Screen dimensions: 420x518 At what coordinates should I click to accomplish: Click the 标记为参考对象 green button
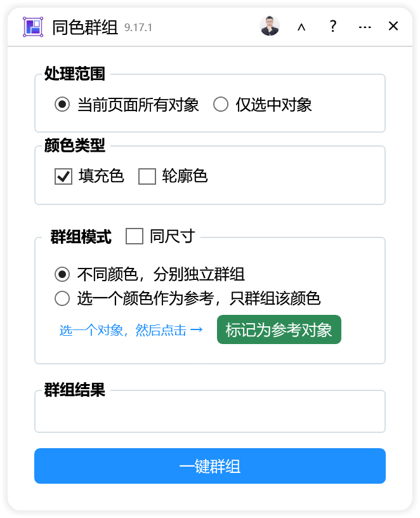279,329
